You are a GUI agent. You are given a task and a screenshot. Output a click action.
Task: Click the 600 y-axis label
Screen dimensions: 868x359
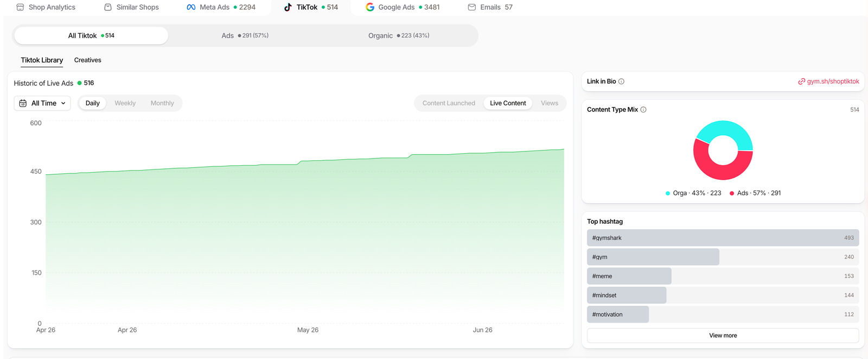[x=36, y=123]
